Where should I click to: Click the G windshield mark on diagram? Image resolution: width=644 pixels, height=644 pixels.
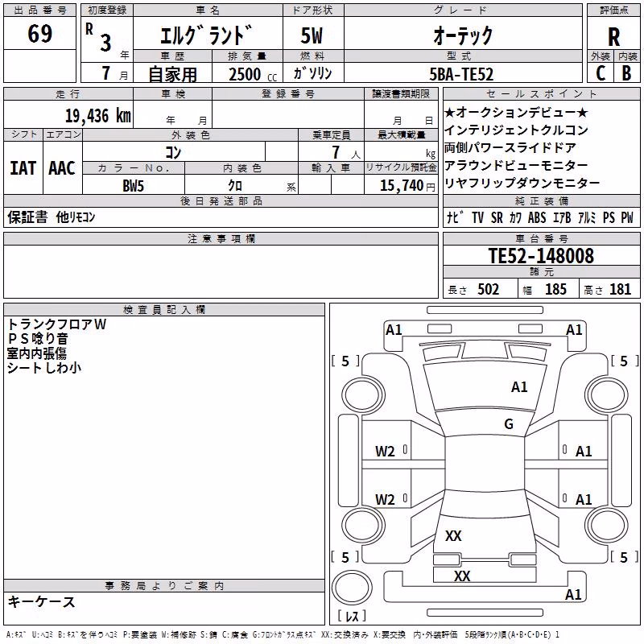tap(509, 423)
